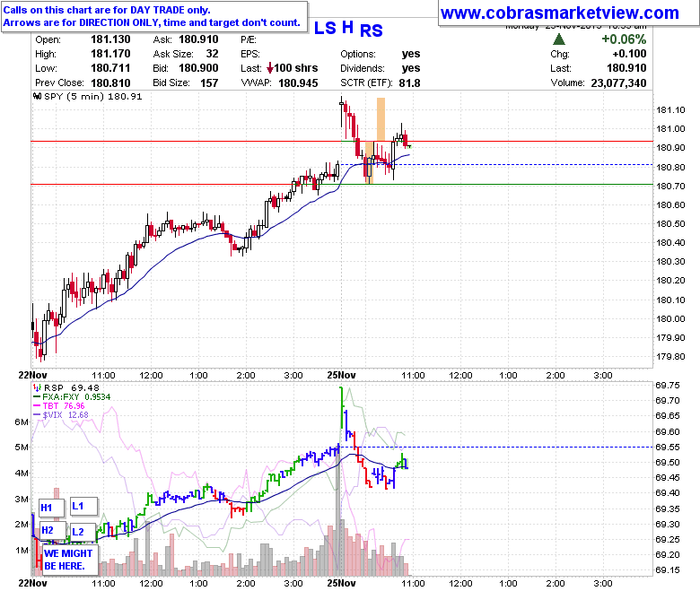700x591 pixels.
Task: Click the 'WE MIGHT BE HERE.' note box
Action: (x=69, y=560)
